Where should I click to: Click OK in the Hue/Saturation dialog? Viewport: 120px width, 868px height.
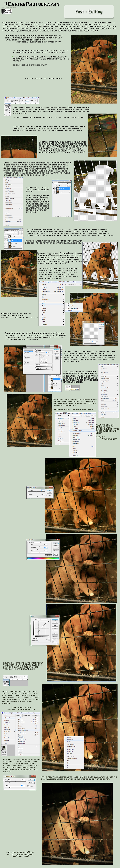pyautogui.click(x=56, y=543)
